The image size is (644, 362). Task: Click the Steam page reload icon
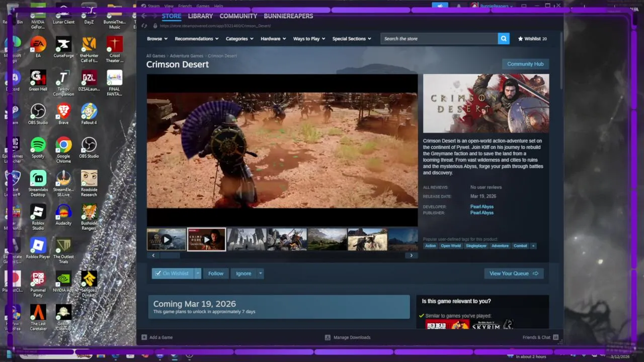(x=144, y=26)
